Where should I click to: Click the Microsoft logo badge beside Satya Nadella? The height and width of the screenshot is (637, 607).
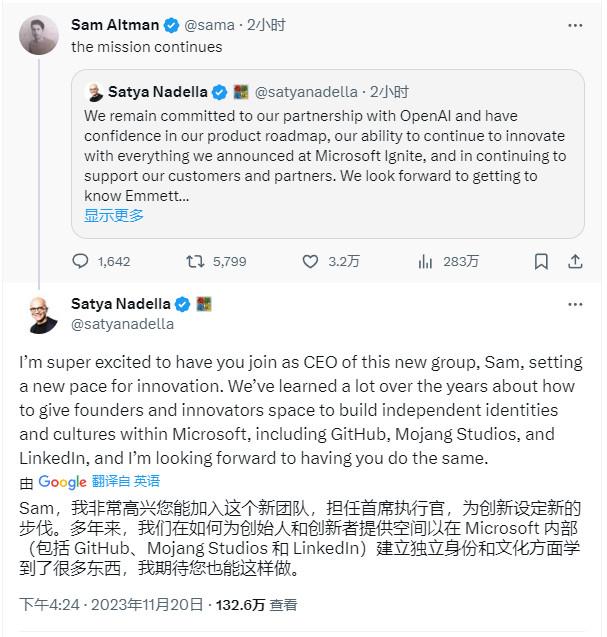[204, 304]
